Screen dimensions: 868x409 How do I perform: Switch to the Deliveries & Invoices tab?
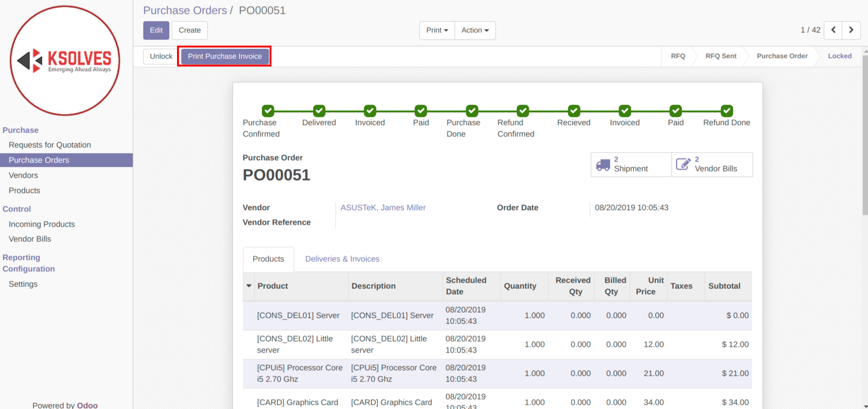[x=342, y=259]
